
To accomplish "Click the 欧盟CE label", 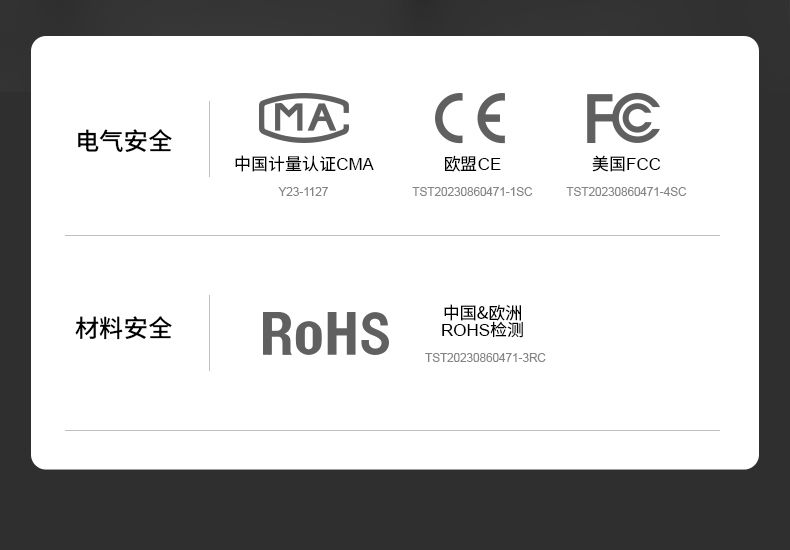I will tap(472, 164).
